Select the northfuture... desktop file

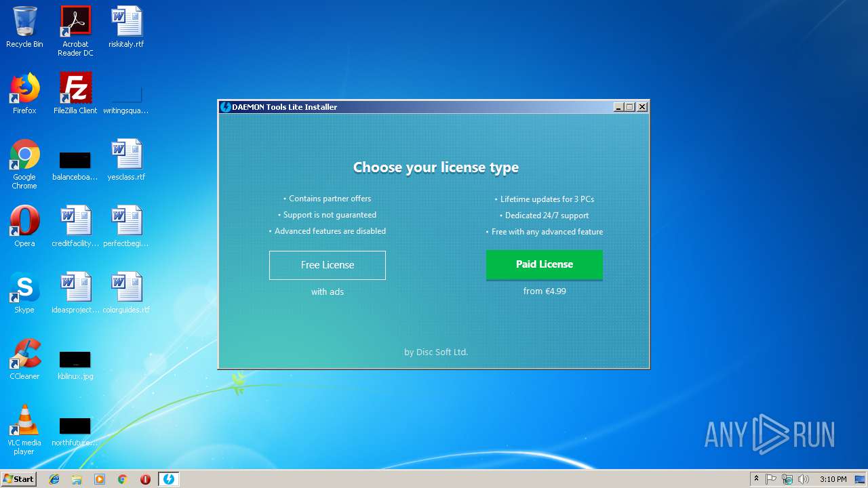click(75, 432)
